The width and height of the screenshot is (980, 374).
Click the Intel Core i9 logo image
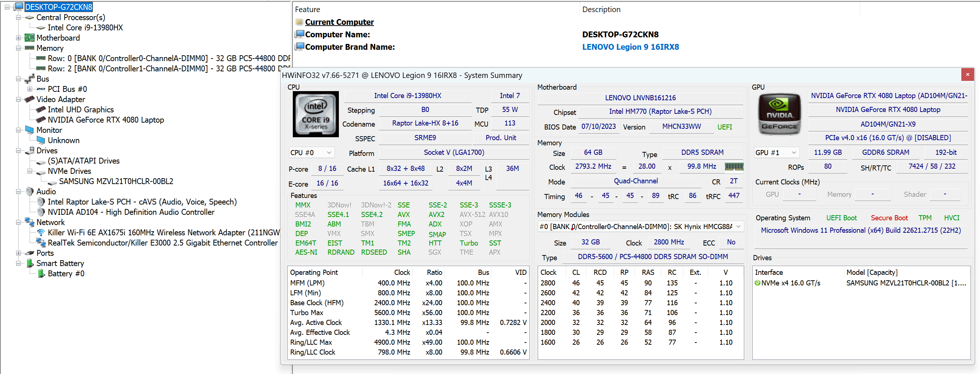coord(315,114)
